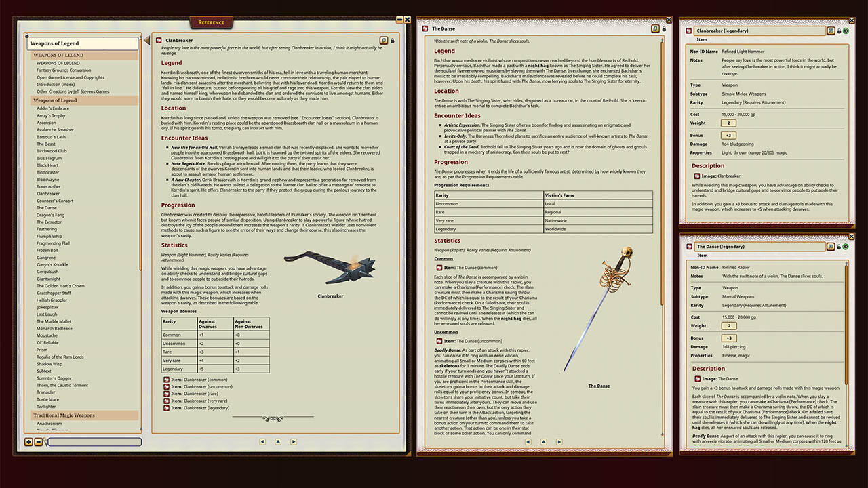
Task: Click the expand-all plus button in sidebar
Action: pyautogui.click(x=28, y=442)
